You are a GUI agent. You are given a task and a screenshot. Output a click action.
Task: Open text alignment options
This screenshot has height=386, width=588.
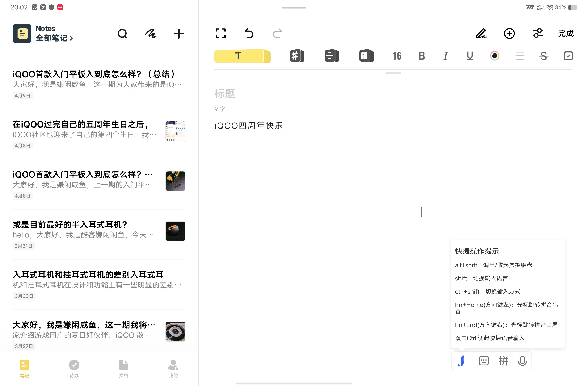[x=520, y=56]
